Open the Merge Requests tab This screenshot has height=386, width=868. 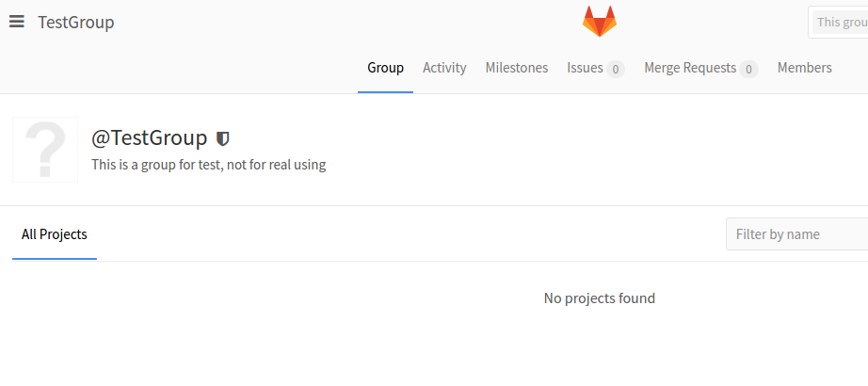(x=700, y=68)
